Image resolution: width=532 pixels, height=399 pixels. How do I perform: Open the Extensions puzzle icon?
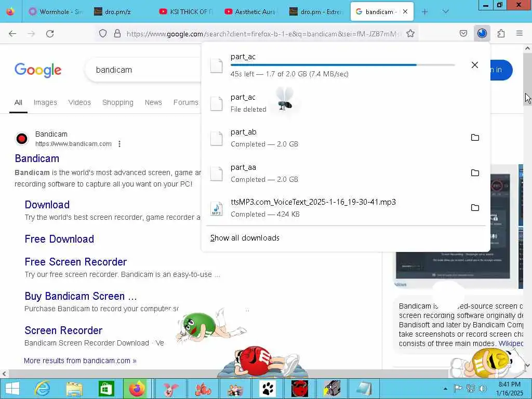[501, 33]
